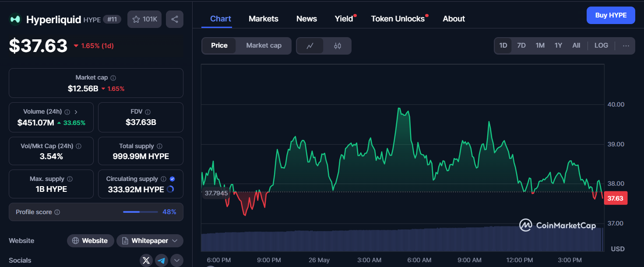The image size is (644, 267).
Task: Click Market cap info icon
Action: point(113,78)
